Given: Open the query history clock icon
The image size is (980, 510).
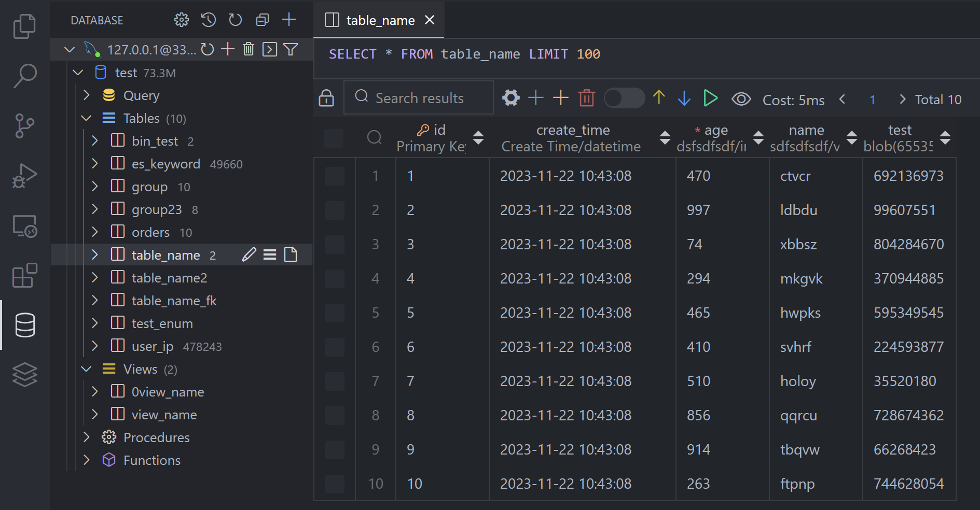Looking at the screenshot, I should (x=209, y=20).
